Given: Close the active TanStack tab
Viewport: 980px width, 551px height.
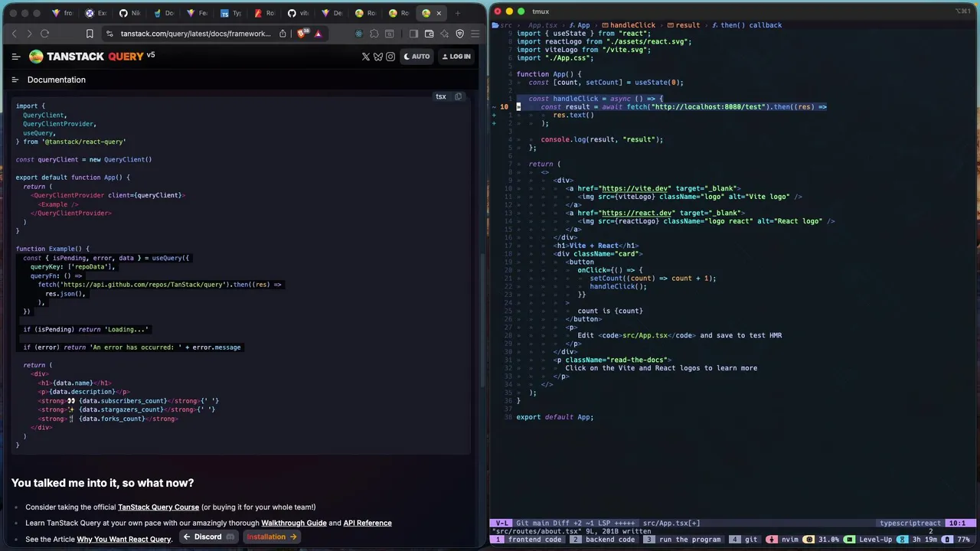Looking at the screenshot, I should pos(439,13).
